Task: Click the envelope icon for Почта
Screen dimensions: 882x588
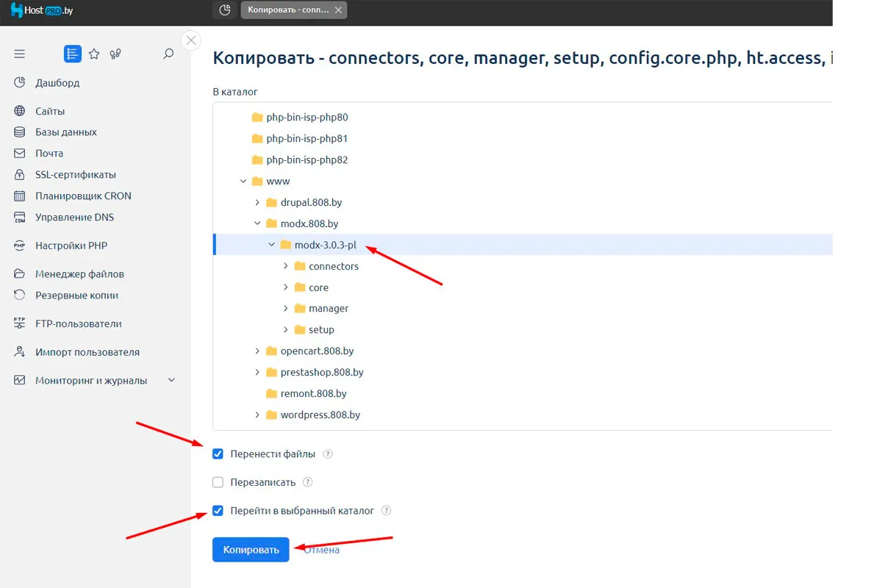Action: click(20, 154)
